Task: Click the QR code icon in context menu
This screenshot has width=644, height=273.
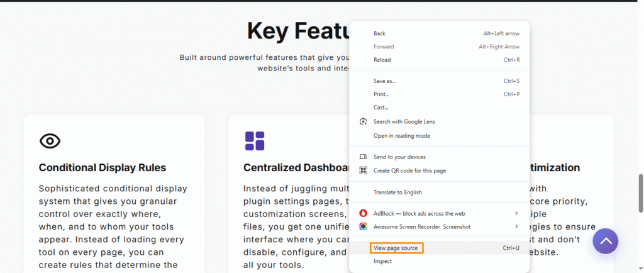Action: [x=363, y=170]
